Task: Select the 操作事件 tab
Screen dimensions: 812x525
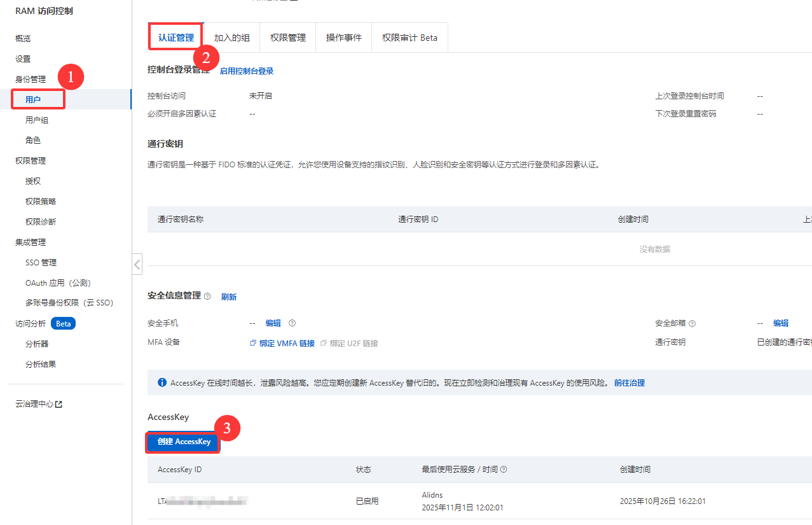Action: [343, 38]
